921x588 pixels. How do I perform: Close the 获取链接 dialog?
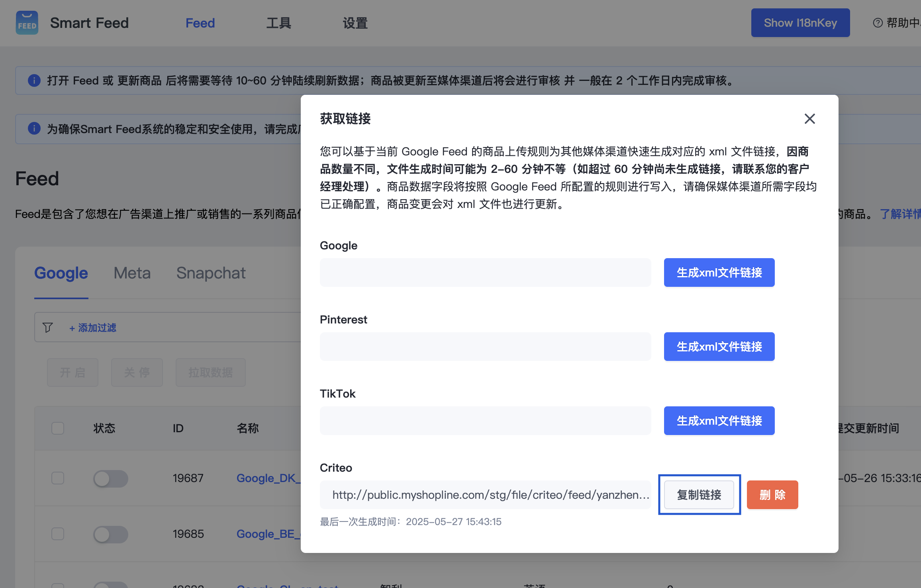click(x=809, y=119)
